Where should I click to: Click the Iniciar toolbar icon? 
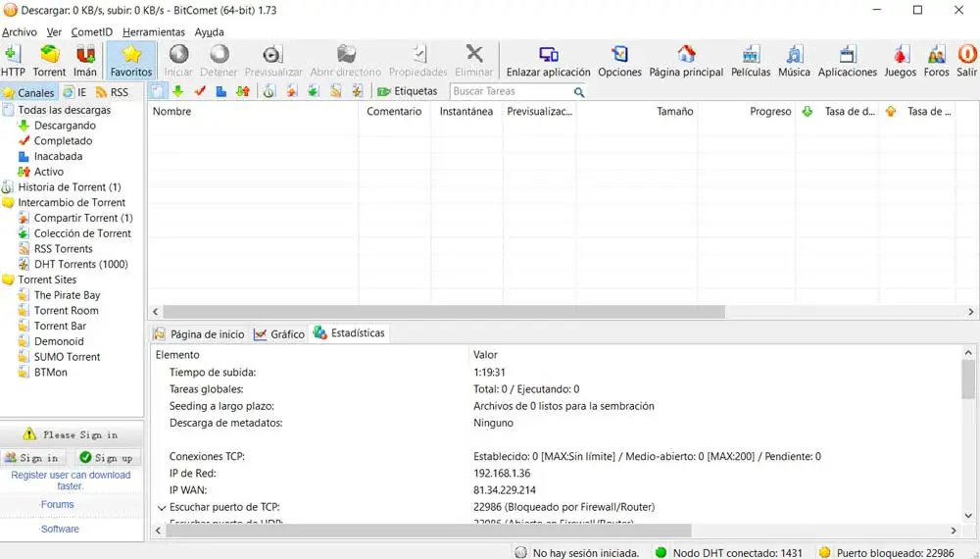[178, 61]
